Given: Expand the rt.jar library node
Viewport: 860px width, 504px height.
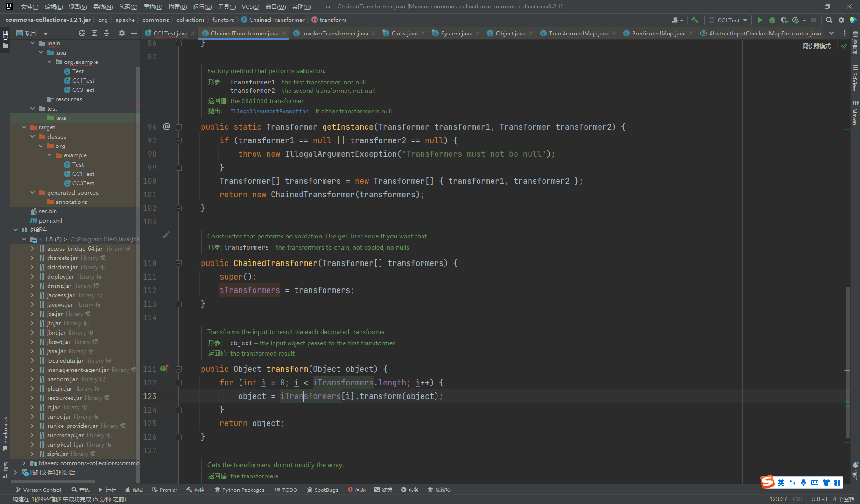Looking at the screenshot, I should point(32,407).
